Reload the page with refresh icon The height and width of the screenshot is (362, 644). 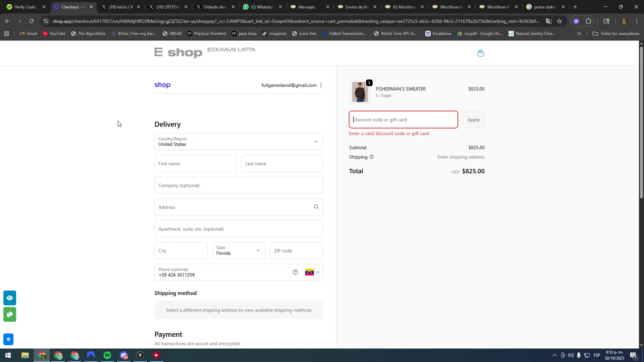(31, 21)
